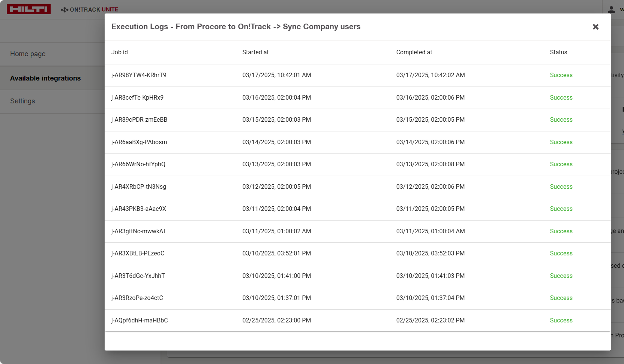Click Success status for job j-AR98YTW4-KRhrT9
The height and width of the screenshot is (364, 624).
pos(561,75)
